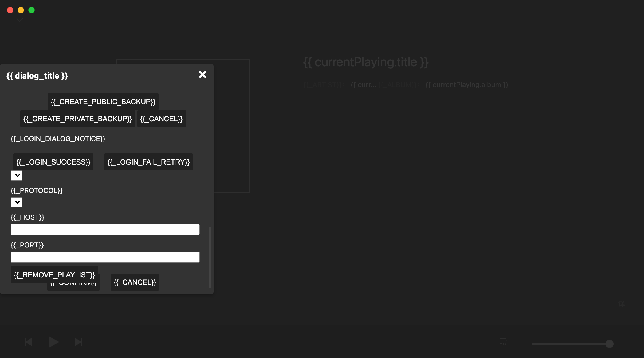The image size is (644, 358).
Task: Open the dropdown below the {{_PROTOCOL}} label
Action: click(x=17, y=202)
